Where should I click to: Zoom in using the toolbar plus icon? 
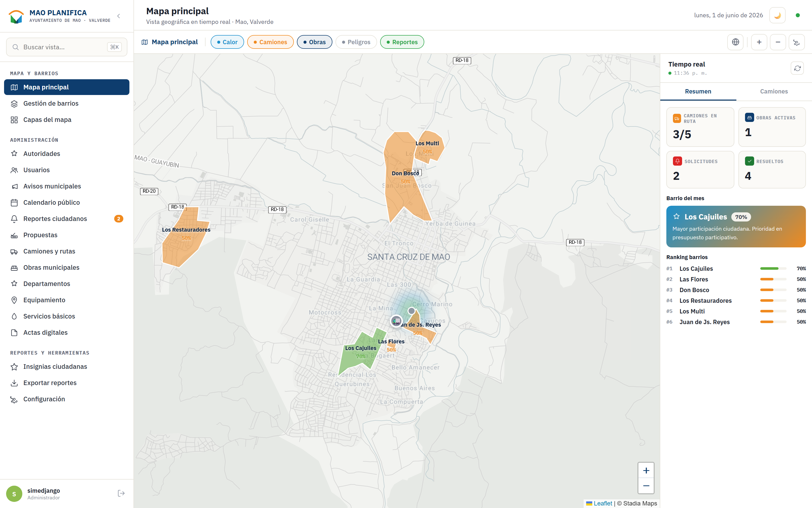759,42
